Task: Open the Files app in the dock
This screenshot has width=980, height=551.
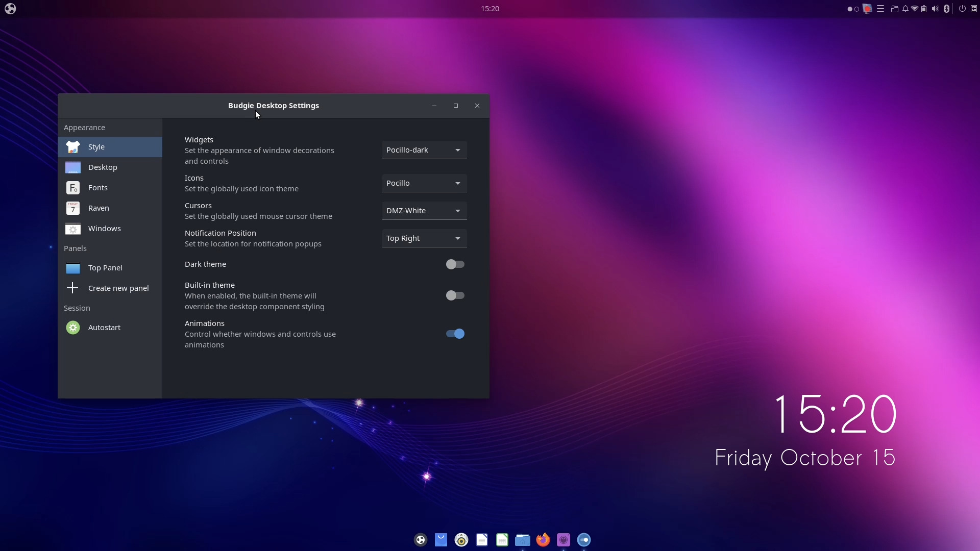Action: [x=523, y=539]
